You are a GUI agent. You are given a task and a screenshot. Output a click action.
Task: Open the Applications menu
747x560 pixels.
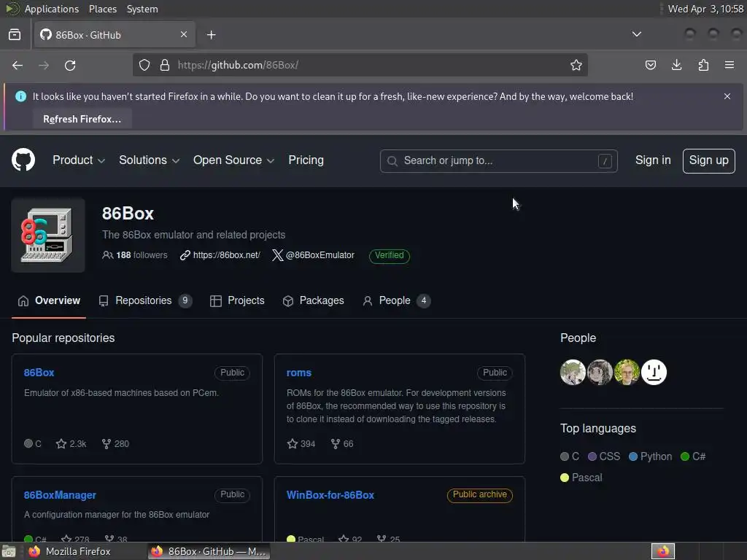point(52,9)
